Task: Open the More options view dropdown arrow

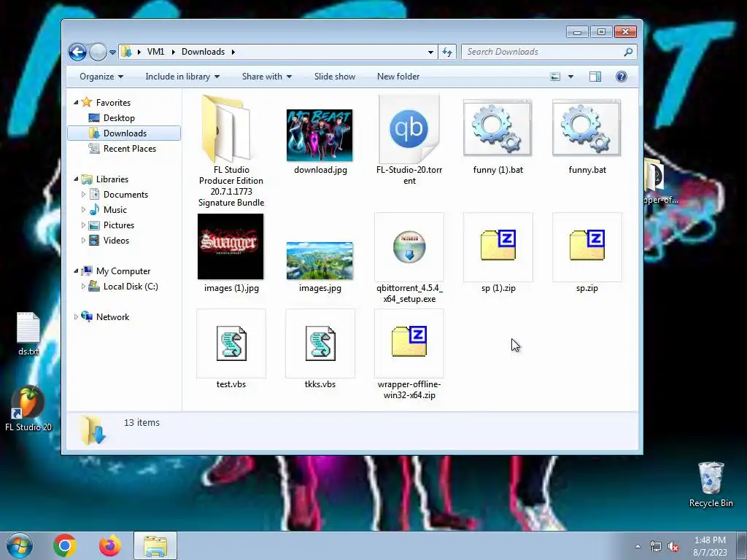Action: 570,77
